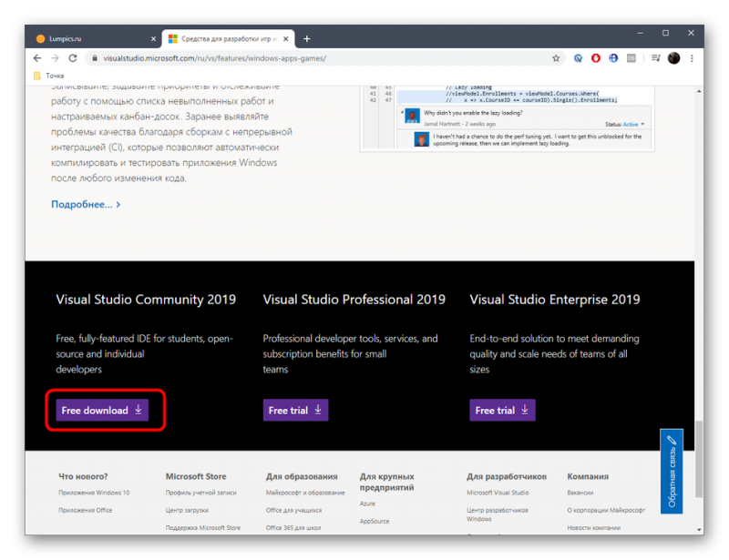The image size is (729, 560).
Task: Open footer link Майкрософт и образование
Action: (x=305, y=493)
